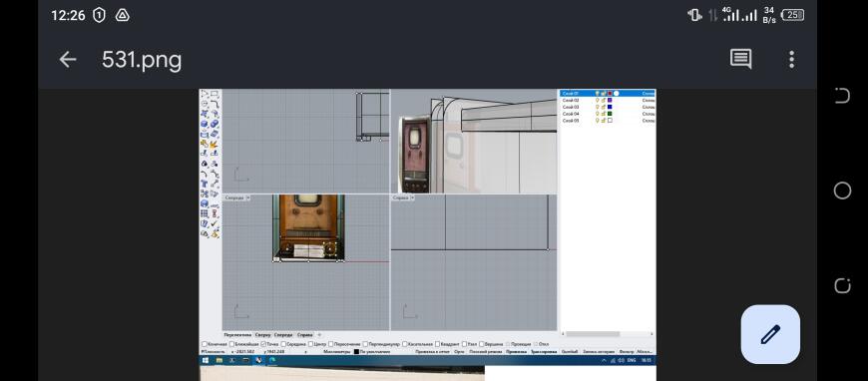Viewport: 868px width, 381px height.
Task: Enable the Ближайшая object snap checkbox
Action: click(231, 344)
